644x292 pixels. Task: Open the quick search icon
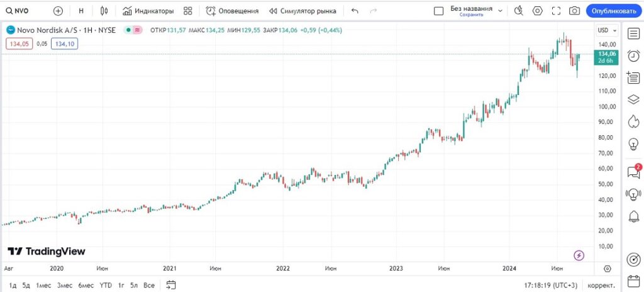(x=519, y=11)
